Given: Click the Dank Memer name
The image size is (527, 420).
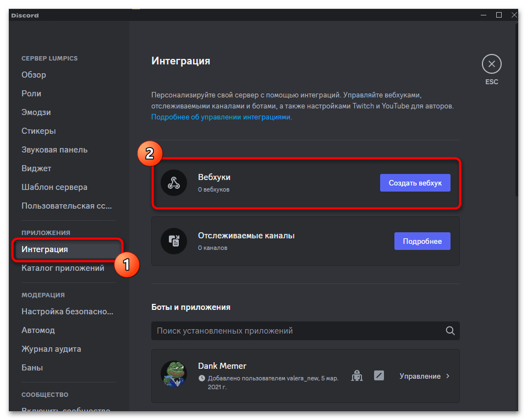Looking at the screenshot, I should point(222,366).
